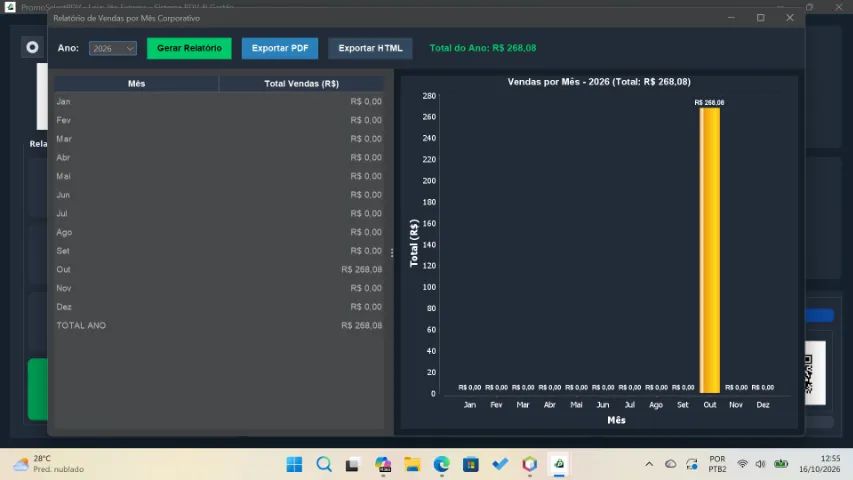Click the Out R$ 268,08 table value
The image size is (853, 480).
(x=361, y=269)
